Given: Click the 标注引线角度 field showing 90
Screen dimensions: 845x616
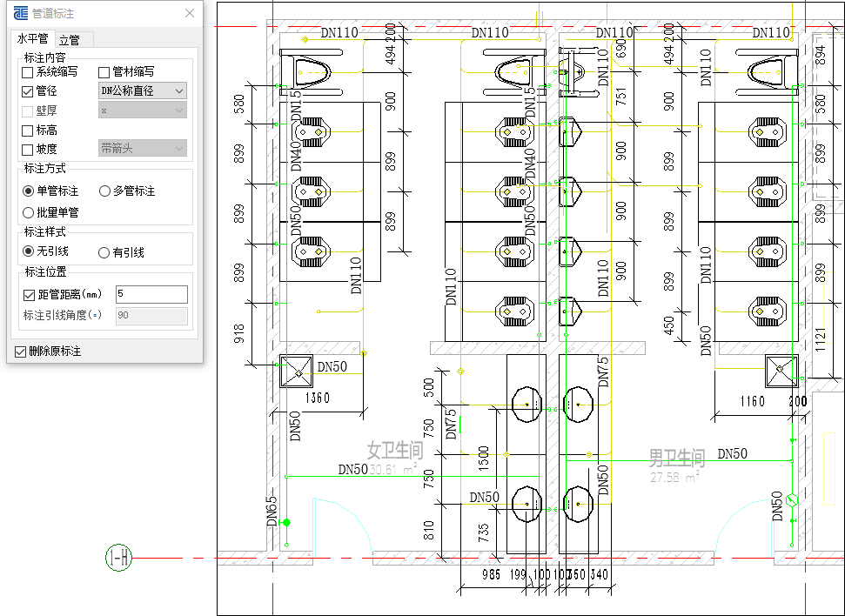Looking at the screenshot, I should pos(152,315).
